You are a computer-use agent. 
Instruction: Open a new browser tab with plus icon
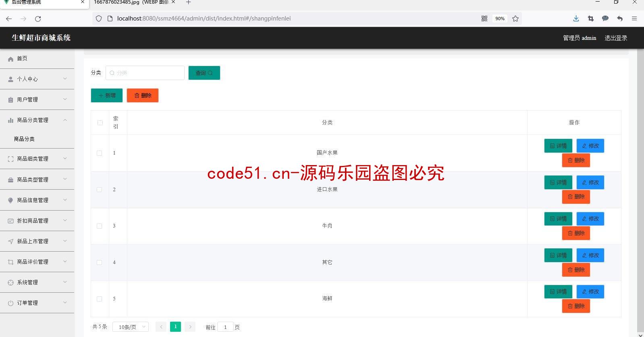[x=188, y=2]
